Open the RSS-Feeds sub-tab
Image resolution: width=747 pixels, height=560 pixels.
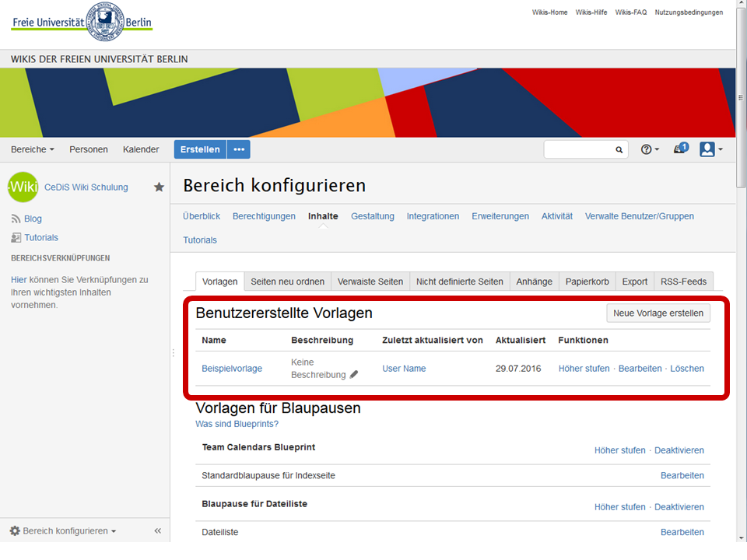(x=684, y=282)
